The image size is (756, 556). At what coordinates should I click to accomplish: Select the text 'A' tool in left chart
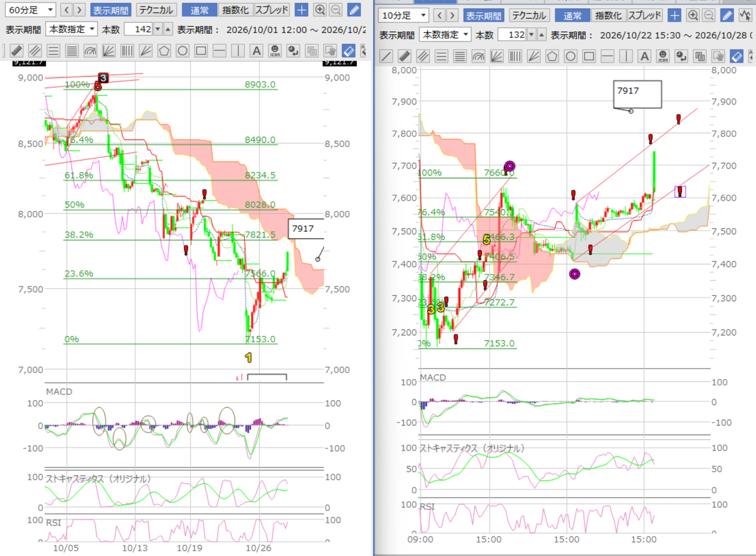click(x=256, y=51)
